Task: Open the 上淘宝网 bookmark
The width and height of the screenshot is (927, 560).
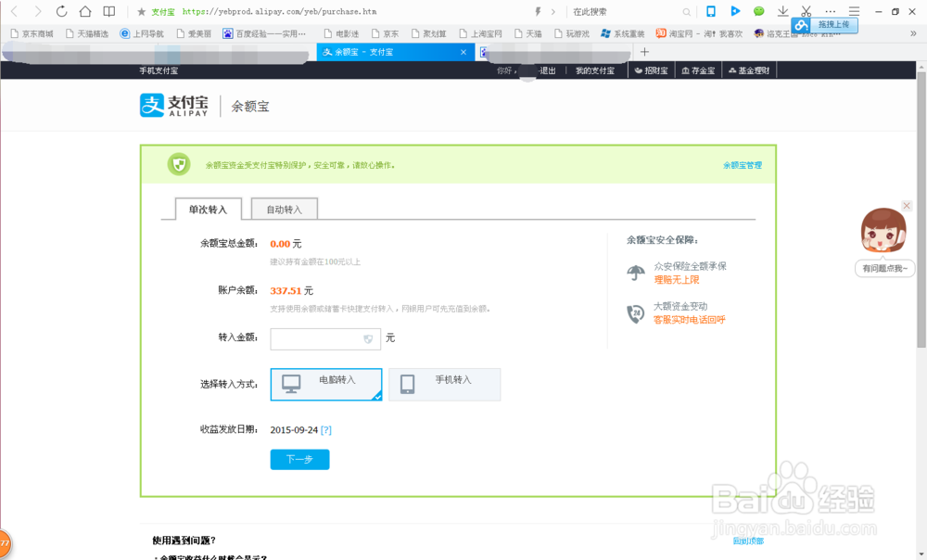Action: point(480,33)
